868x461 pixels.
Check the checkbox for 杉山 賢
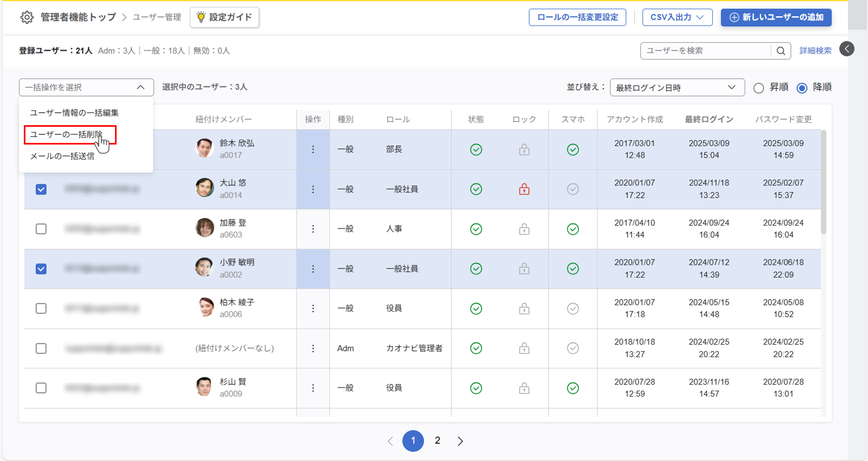pyautogui.click(x=41, y=388)
